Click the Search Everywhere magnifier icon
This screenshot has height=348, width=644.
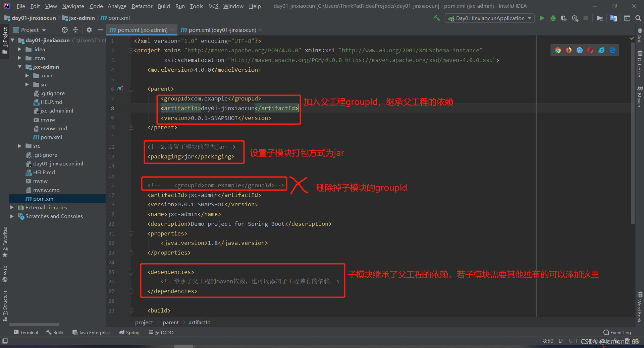tap(638, 18)
